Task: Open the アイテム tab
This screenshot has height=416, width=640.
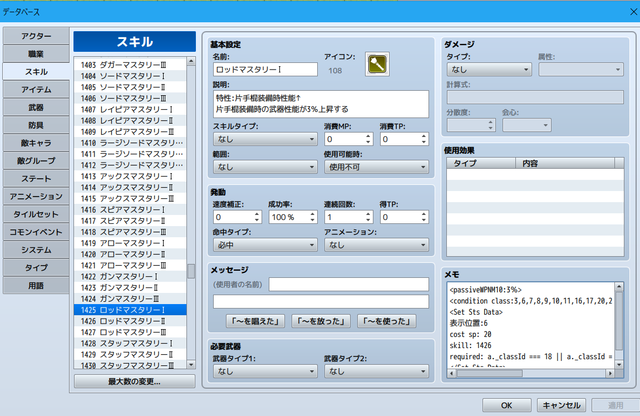Action: click(x=36, y=89)
